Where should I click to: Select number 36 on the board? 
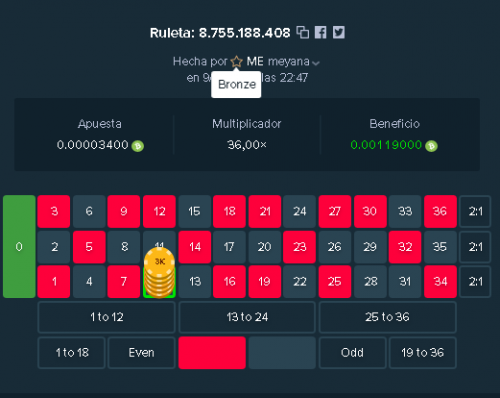440,211
